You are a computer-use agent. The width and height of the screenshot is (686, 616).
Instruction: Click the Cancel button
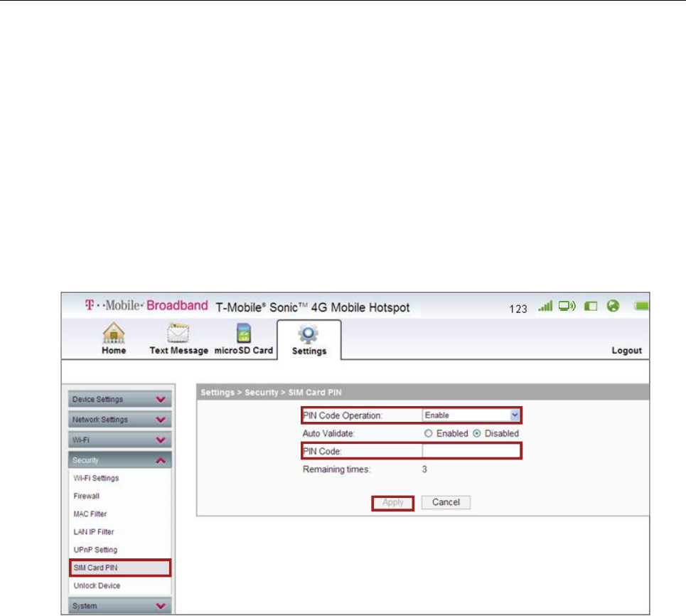pos(446,502)
